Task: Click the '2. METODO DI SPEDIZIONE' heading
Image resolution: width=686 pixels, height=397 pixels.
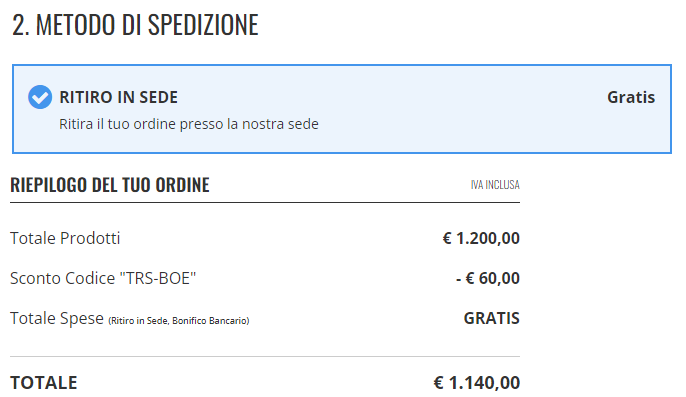Action: (x=135, y=25)
